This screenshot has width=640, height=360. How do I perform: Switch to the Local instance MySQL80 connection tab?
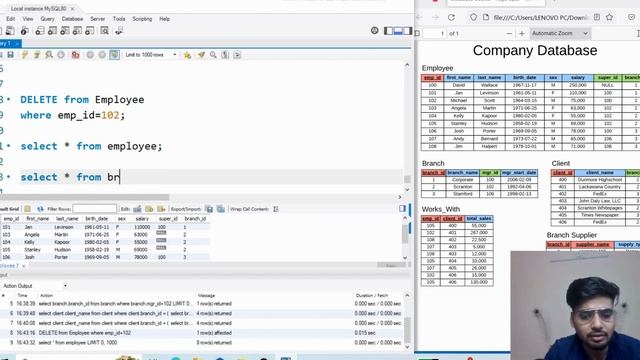pyautogui.click(x=38, y=8)
